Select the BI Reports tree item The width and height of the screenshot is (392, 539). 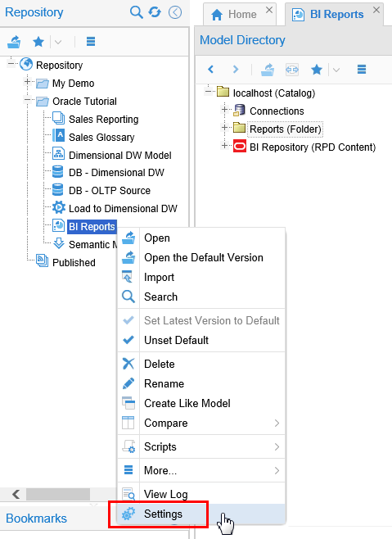point(92,227)
